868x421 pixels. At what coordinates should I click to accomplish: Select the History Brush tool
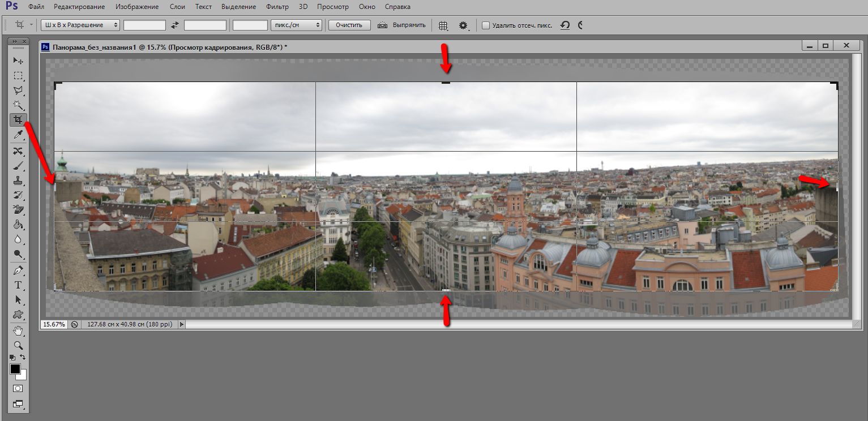[x=18, y=195]
